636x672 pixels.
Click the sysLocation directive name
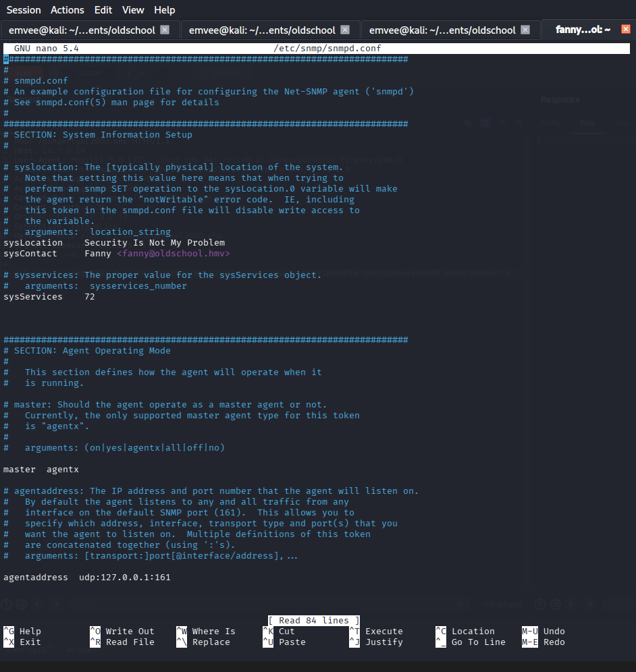click(x=33, y=243)
